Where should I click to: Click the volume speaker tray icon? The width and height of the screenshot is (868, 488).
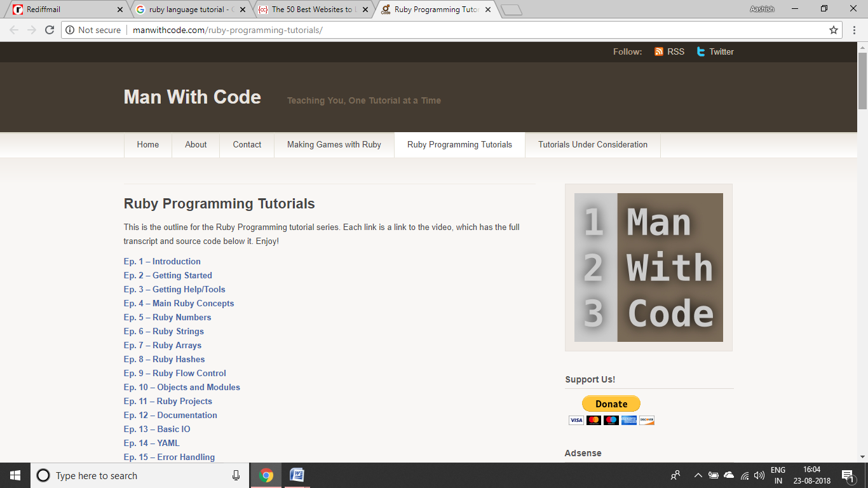pos(759,475)
